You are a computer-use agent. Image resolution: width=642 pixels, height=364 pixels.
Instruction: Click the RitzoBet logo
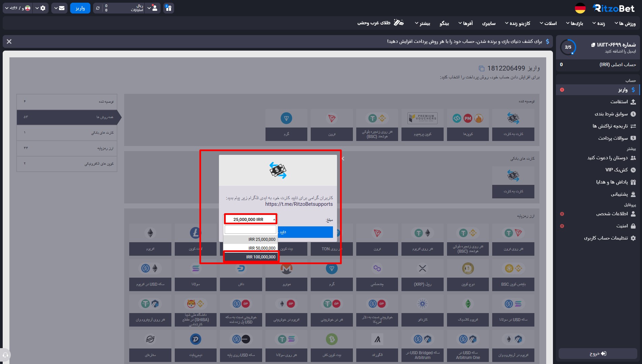(613, 8)
